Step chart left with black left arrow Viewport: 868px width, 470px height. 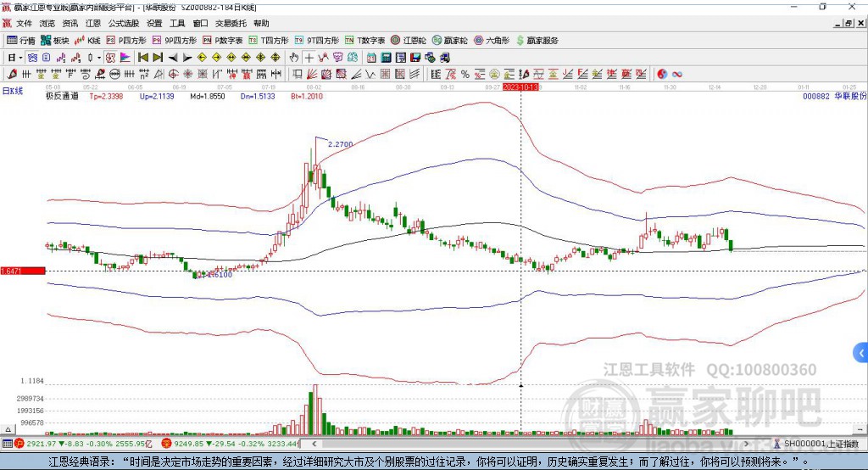click(173, 58)
